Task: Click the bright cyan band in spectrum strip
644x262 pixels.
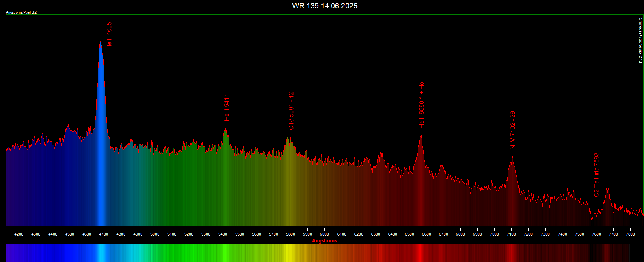Action: [x=102, y=253]
